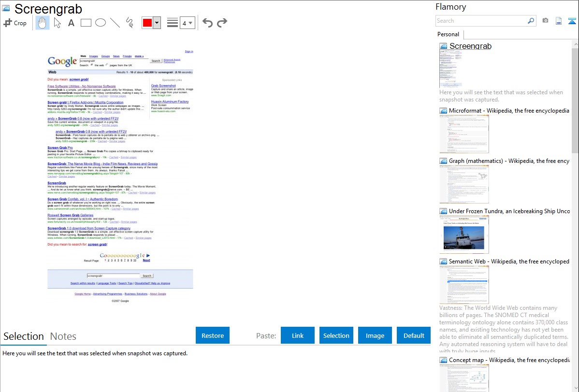Click the selection text 'Here you will see'
Screen dimensions: 579x392
95,353
